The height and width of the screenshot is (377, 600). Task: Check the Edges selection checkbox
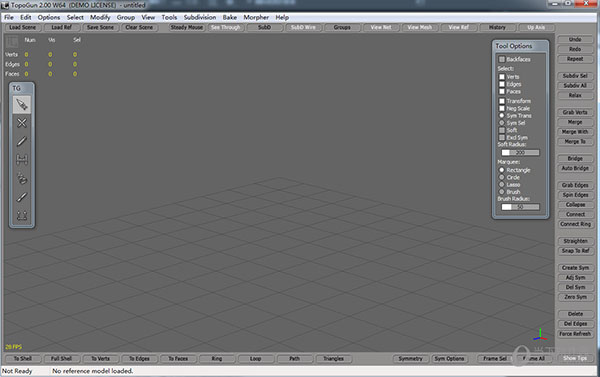502,84
